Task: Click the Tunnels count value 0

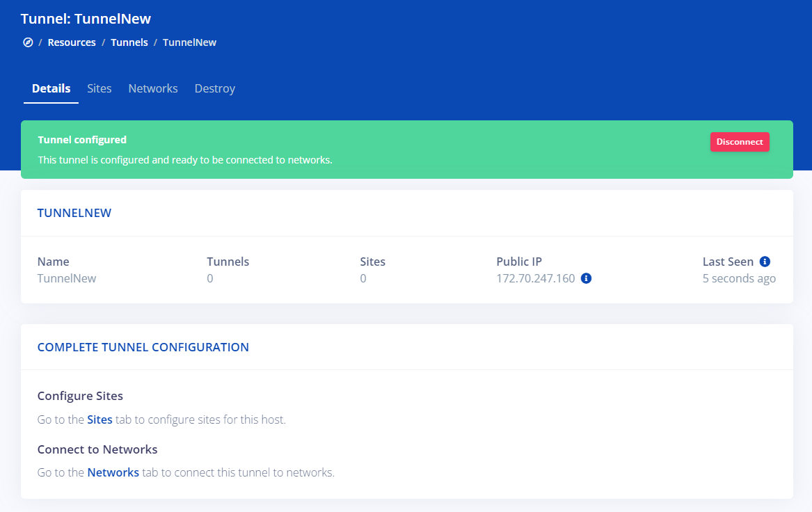Action: pyautogui.click(x=209, y=278)
